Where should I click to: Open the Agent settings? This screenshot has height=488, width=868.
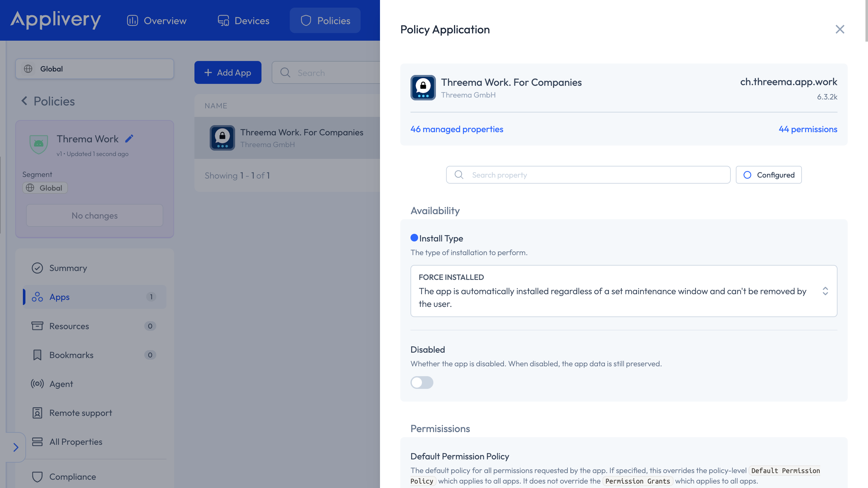point(61,384)
